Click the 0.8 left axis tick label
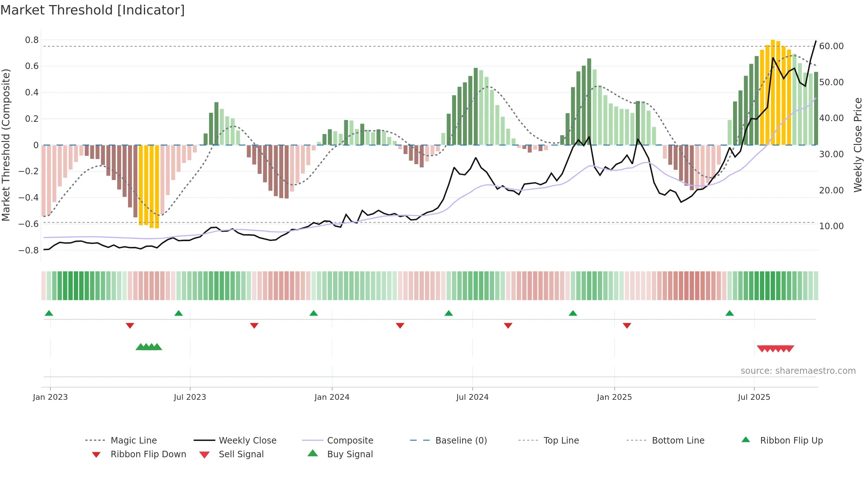The width and height of the screenshot is (868, 488). click(x=32, y=40)
